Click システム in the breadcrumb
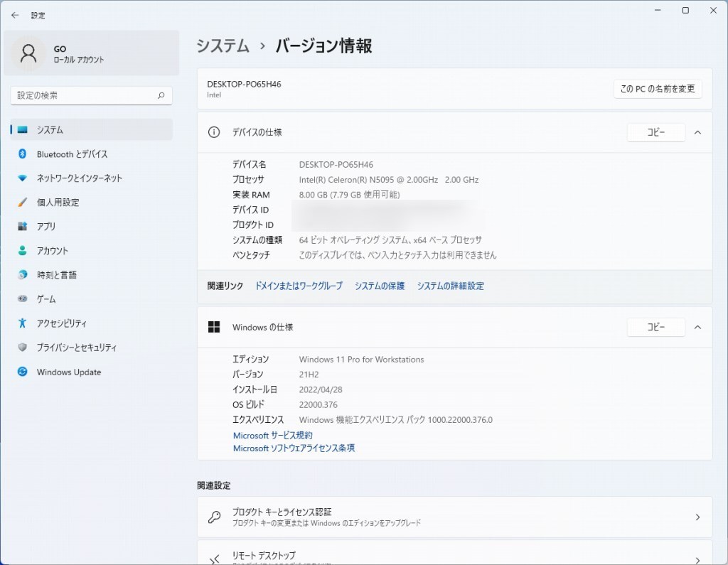This screenshot has height=565, width=728. click(x=223, y=45)
